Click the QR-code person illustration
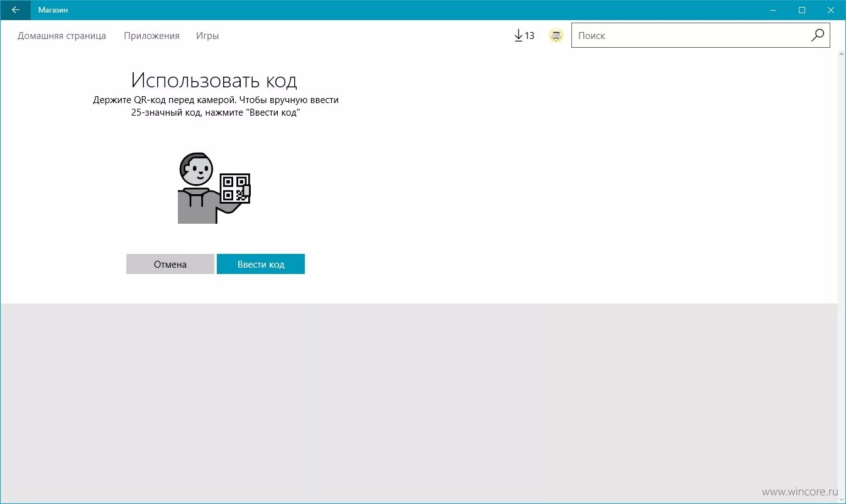Screen dimensions: 846x504 click(x=214, y=188)
